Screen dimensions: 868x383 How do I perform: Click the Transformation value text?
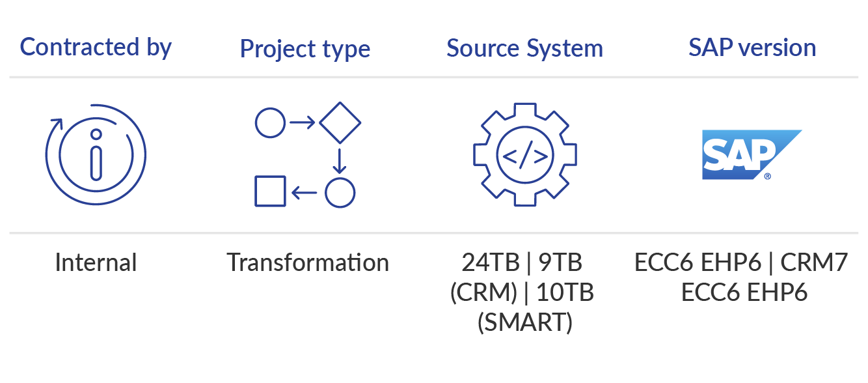pos(308,262)
